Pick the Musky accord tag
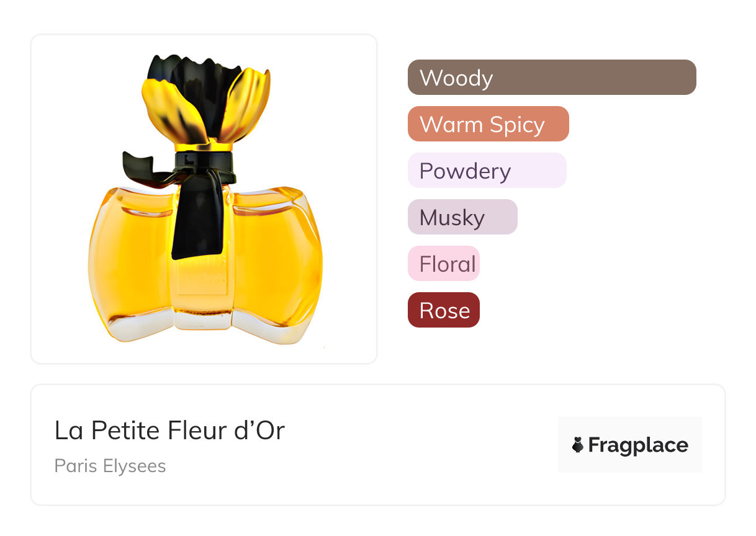Screen dimensions: 756x536 pos(462,217)
